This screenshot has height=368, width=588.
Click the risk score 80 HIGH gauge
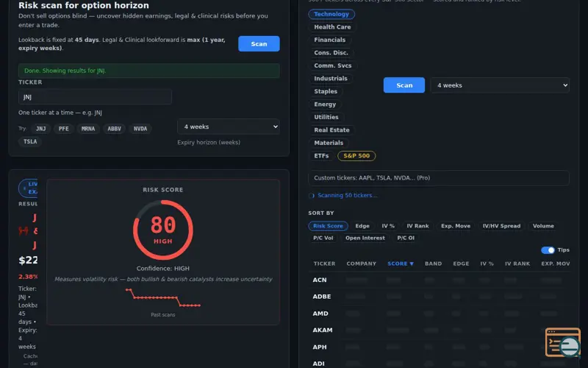click(x=163, y=230)
